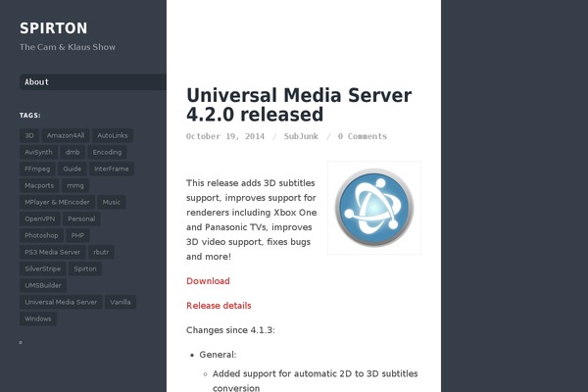Select the Spirton tag
Viewport: 588px width, 392px height.
coord(85,269)
